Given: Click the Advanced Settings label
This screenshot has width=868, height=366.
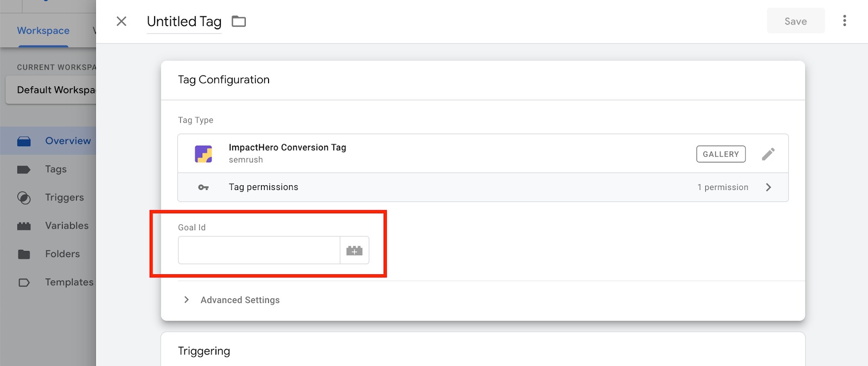Looking at the screenshot, I should coord(240,300).
